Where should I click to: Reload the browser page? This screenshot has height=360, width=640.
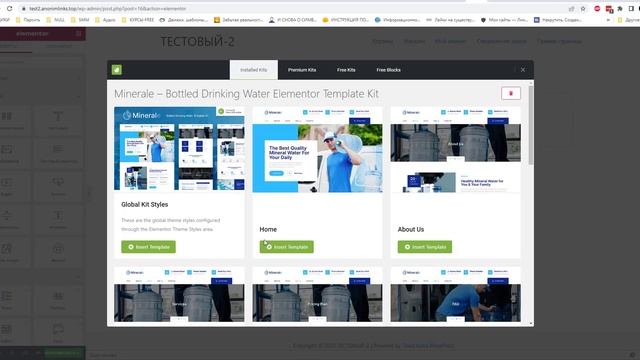tap(9, 9)
